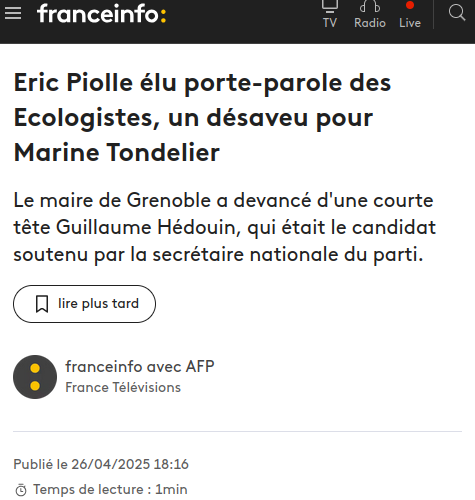Select the Radio headphones icon
This screenshot has height=500, width=475.
tap(370, 6)
